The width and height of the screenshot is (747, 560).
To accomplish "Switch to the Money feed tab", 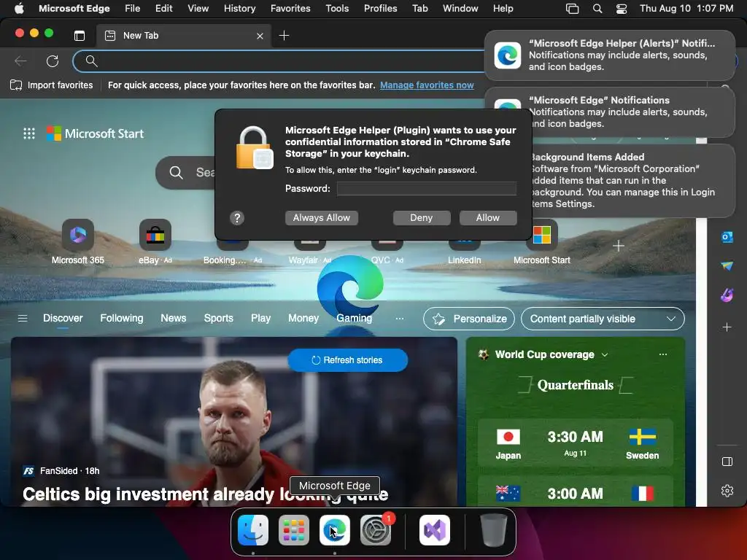I will (x=303, y=318).
